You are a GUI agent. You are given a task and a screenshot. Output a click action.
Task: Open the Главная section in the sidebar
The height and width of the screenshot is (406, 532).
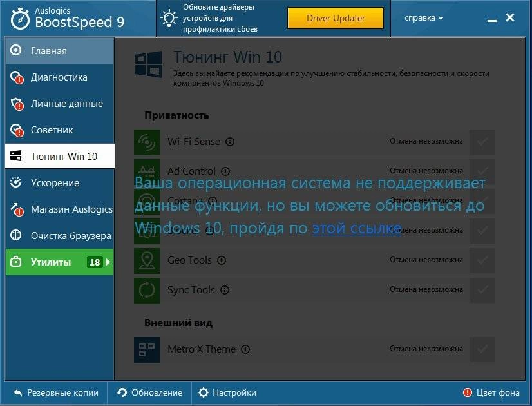[60, 51]
